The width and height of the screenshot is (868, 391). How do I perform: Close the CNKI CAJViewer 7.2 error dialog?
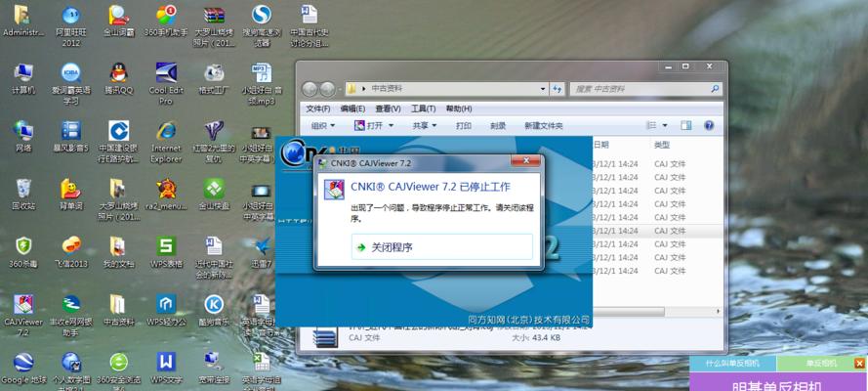525,161
